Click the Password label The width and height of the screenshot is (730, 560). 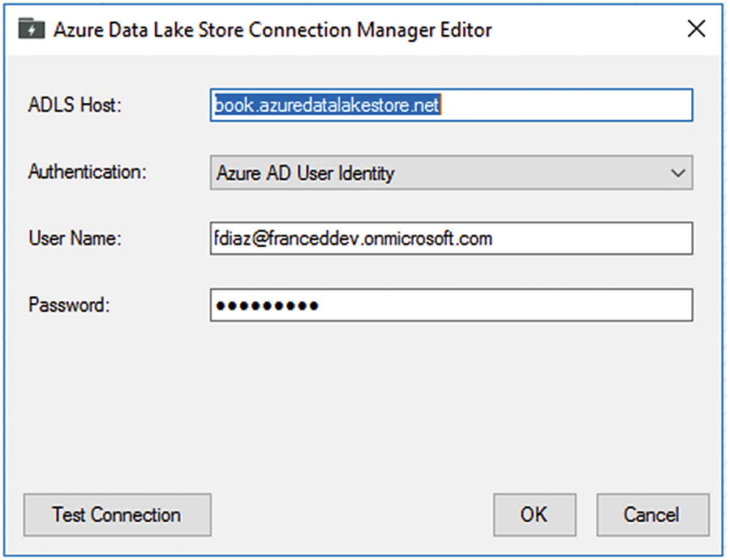(x=69, y=305)
